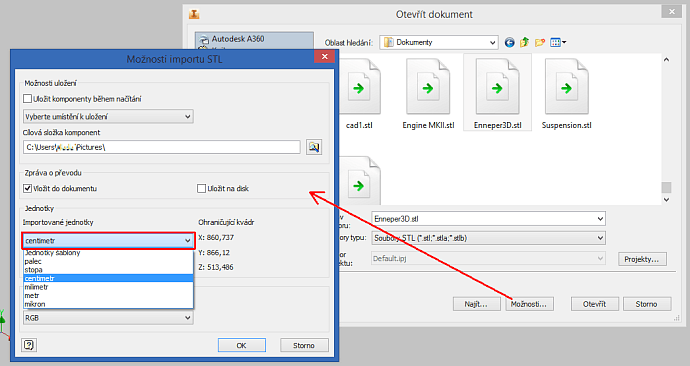
Task: Close the Možnosti importu STL dialog
Action: [x=325, y=56]
